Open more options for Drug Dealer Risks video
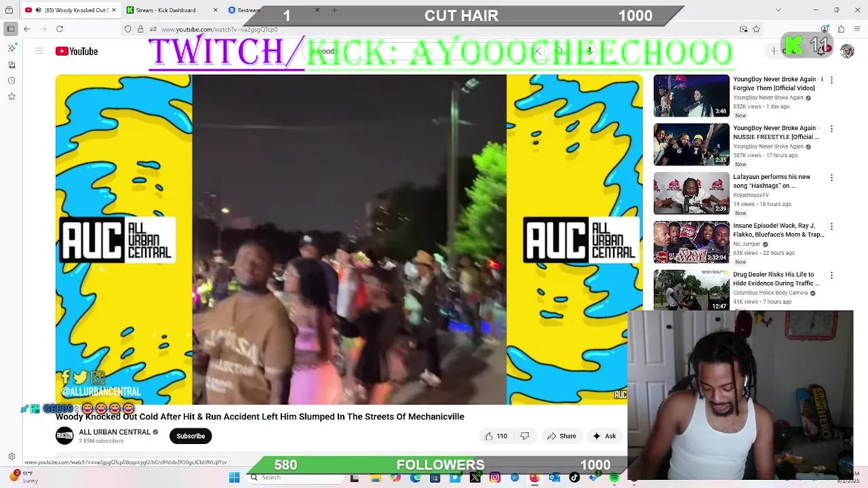The image size is (868, 488). coord(831,275)
